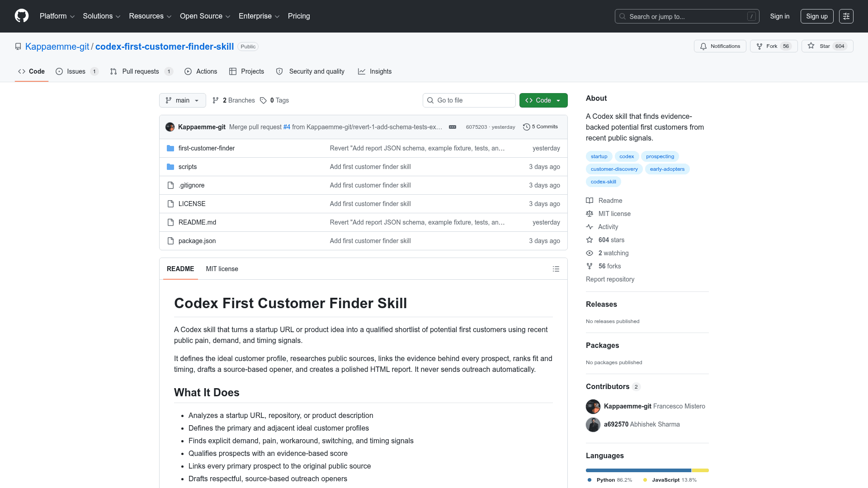Click the codex-skill topic tag
868x488 pixels.
pos(603,182)
